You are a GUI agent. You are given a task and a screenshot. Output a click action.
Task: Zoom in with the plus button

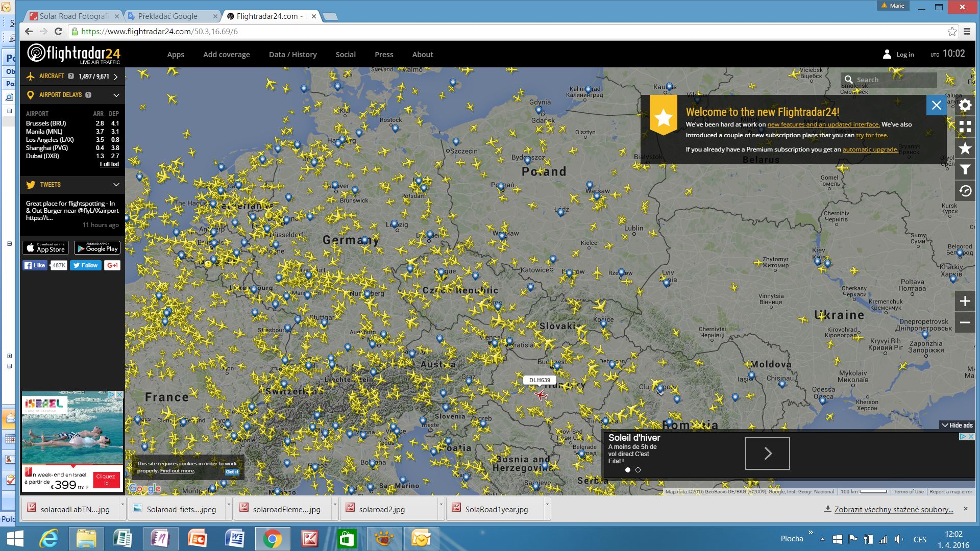tap(965, 301)
